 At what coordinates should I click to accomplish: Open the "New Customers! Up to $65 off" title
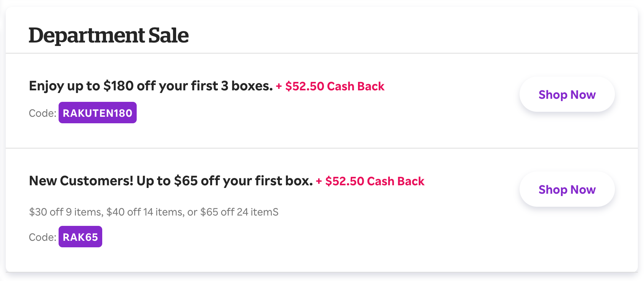170,181
